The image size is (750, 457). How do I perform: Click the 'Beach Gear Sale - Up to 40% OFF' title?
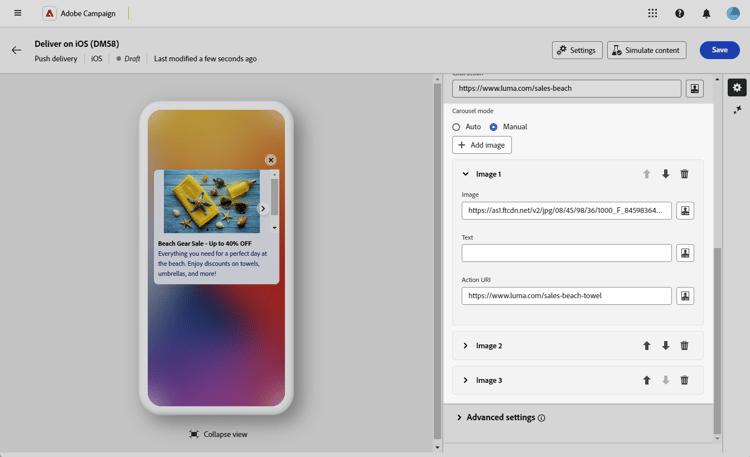pos(205,244)
